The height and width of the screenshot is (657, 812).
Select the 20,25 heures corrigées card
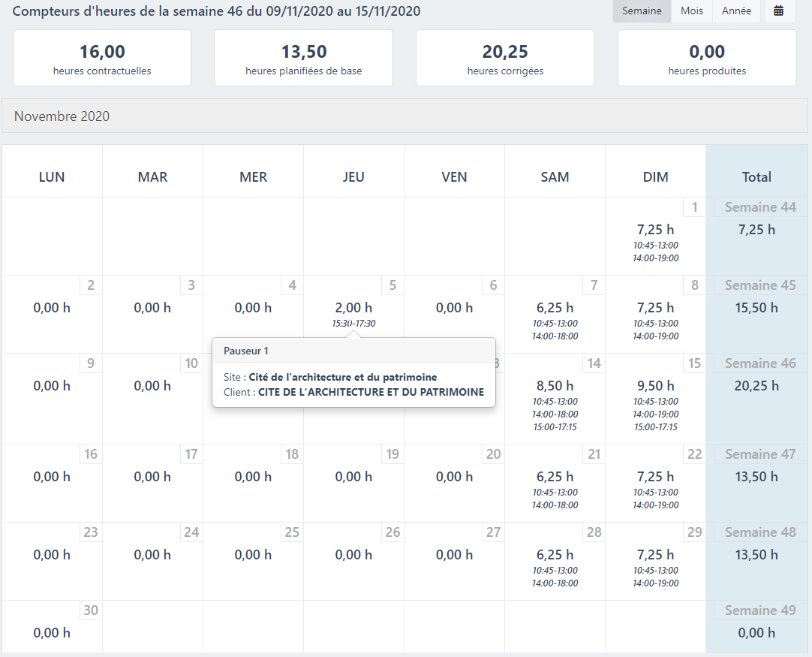(505, 59)
